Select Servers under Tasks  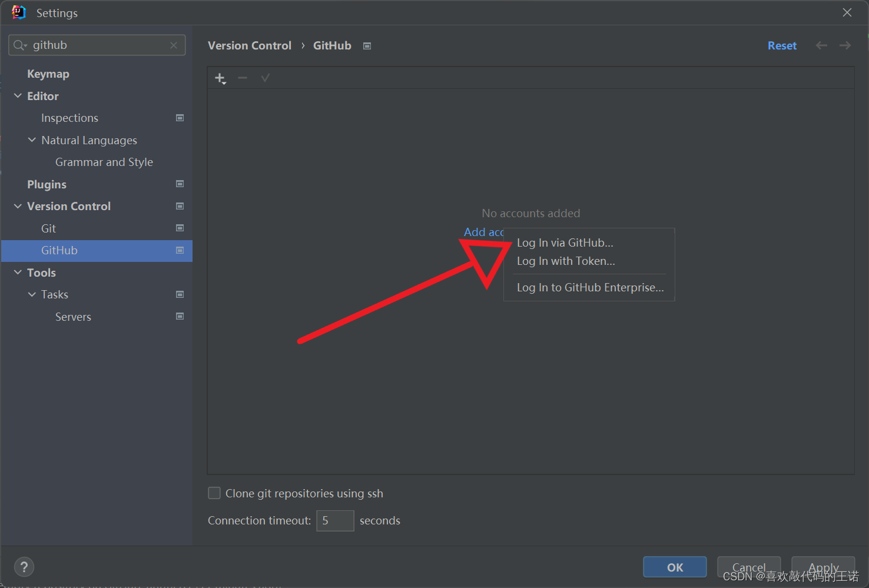click(x=73, y=317)
